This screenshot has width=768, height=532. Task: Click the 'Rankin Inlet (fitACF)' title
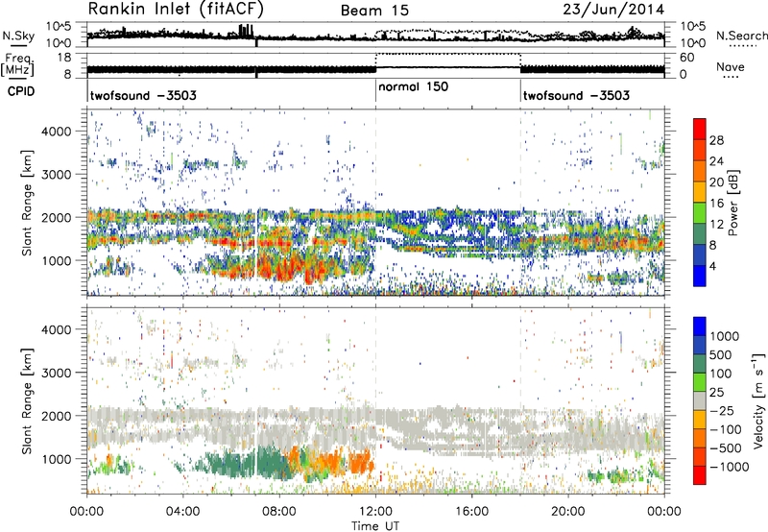[176, 10]
